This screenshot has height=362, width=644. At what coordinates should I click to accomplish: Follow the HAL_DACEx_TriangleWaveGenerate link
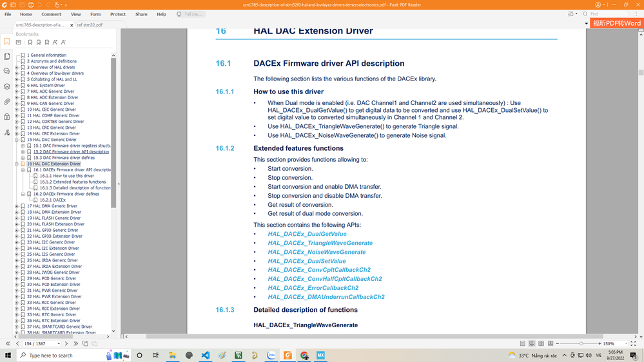pos(320,243)
